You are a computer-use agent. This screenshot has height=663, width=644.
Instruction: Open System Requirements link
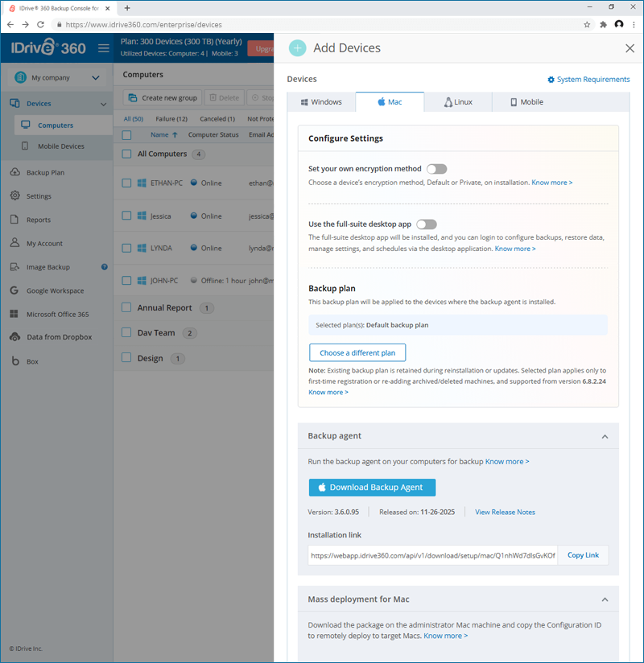coord(588,80)
